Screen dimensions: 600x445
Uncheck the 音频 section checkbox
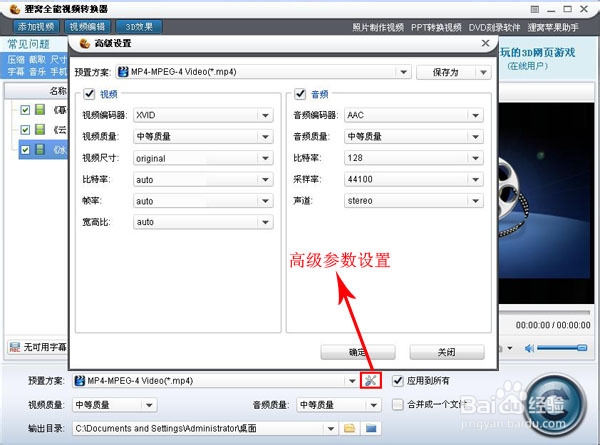click(300, 94)
